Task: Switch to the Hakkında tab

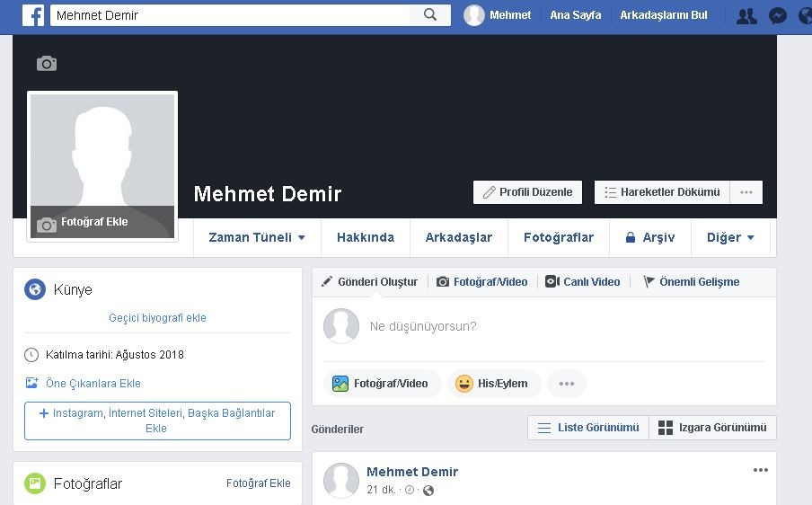Action: click(x=366, y=237)
